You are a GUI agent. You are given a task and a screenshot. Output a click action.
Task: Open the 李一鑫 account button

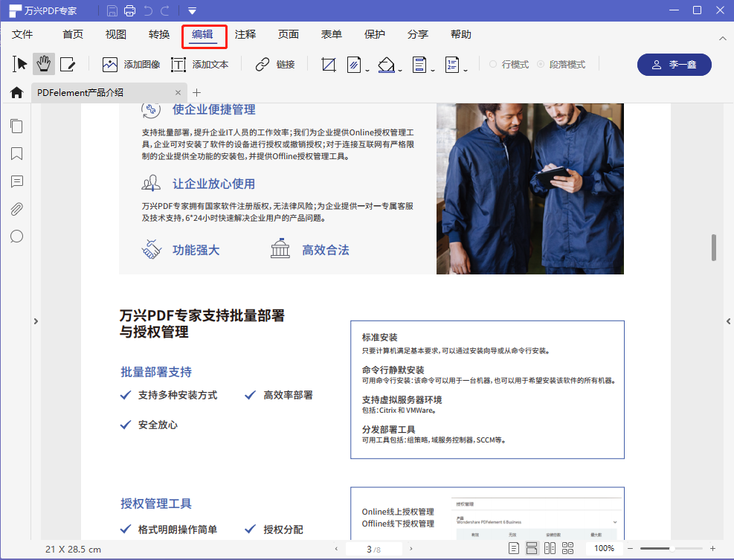674,65
